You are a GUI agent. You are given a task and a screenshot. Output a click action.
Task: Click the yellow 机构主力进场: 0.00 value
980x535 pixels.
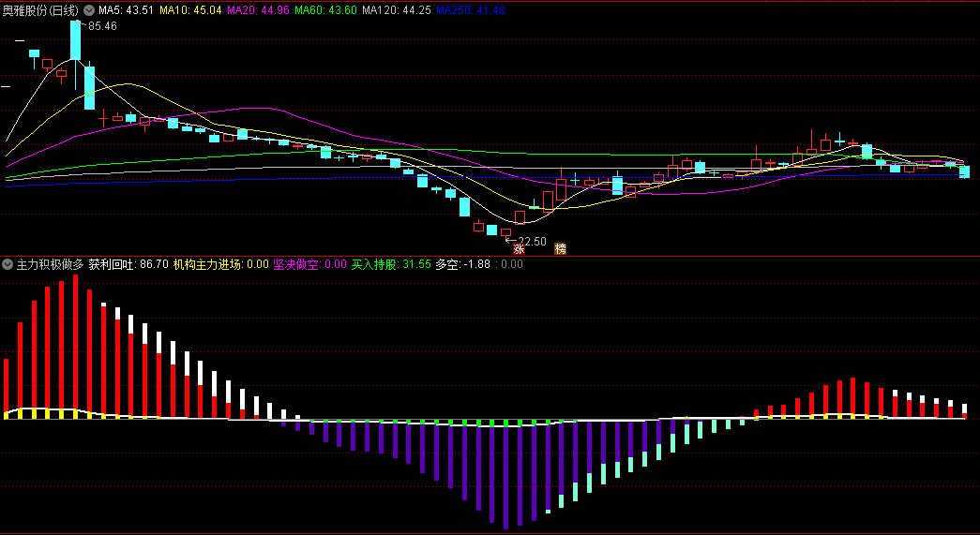(x=221, y=264)
